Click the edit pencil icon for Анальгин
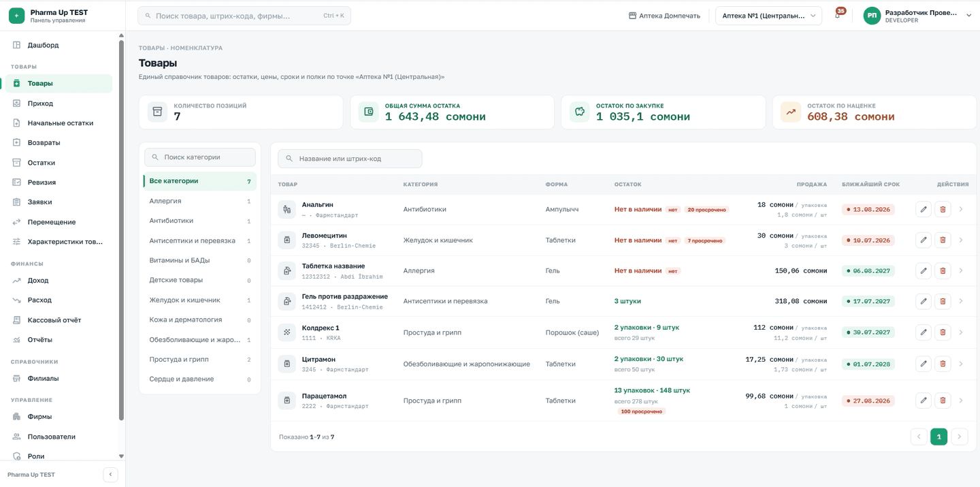Viewport: 980px width, 487px height. [924, 209]
